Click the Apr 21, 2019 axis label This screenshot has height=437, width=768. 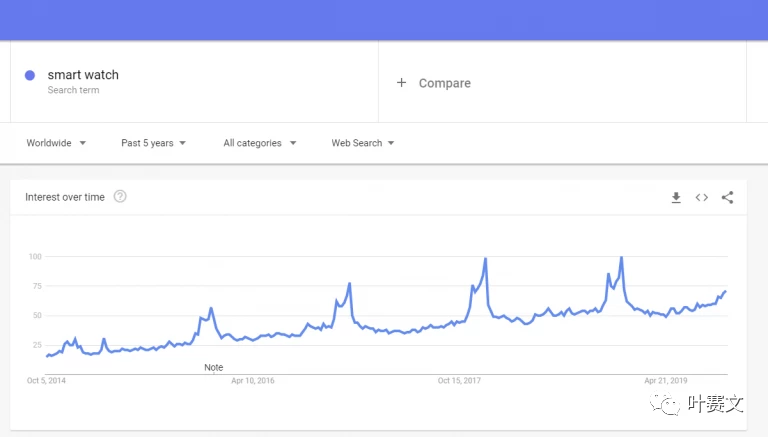pyautogui.click(x=666, y=380)
